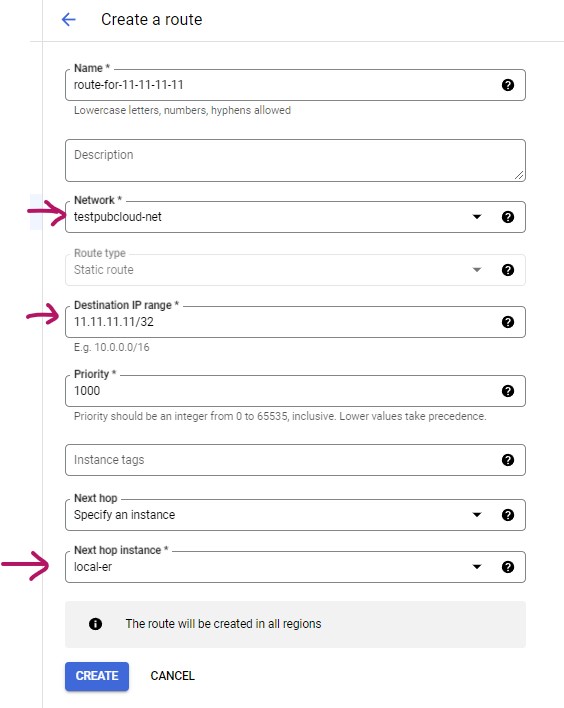The image size is (564, 708).
Task: Open help icon for Instance tags
Action: [508, 460]
